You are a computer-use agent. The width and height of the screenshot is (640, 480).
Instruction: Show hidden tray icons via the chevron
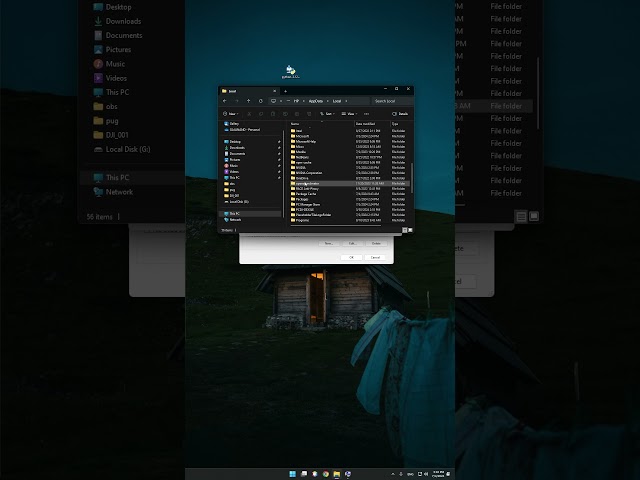pyautogui.click(x=393, y=474)
